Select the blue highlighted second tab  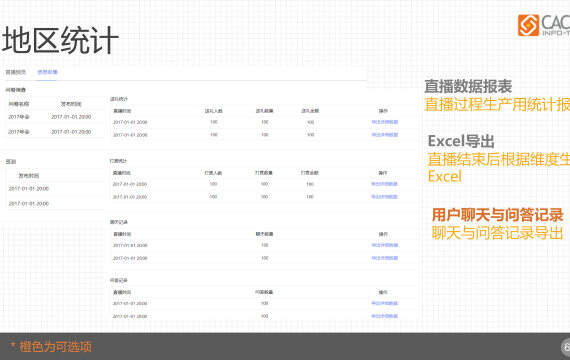pos(48,72)
